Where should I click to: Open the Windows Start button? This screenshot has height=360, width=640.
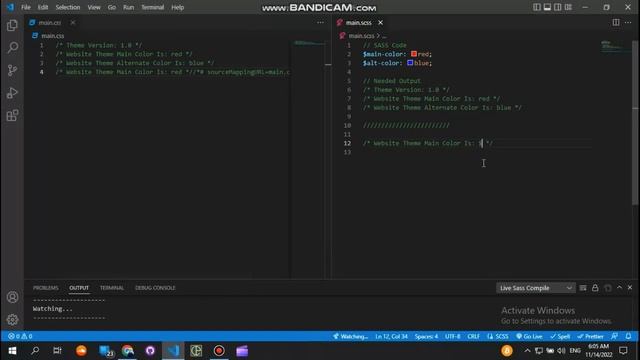(x=12, y=351)
